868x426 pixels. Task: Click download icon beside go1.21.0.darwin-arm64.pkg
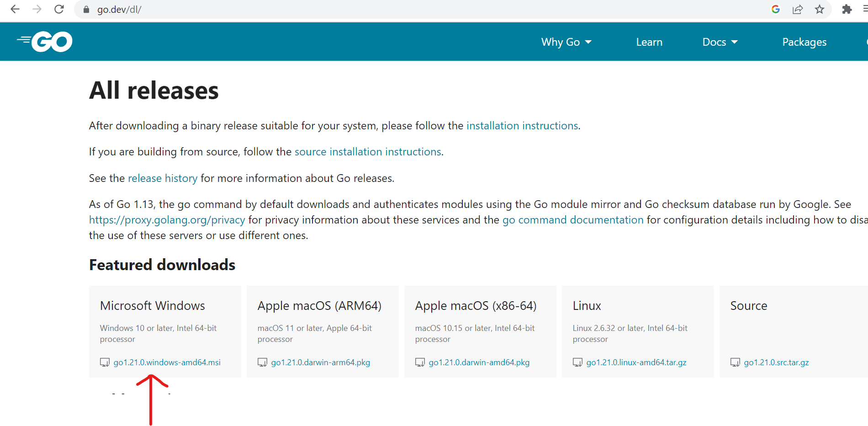pos(262,362)
